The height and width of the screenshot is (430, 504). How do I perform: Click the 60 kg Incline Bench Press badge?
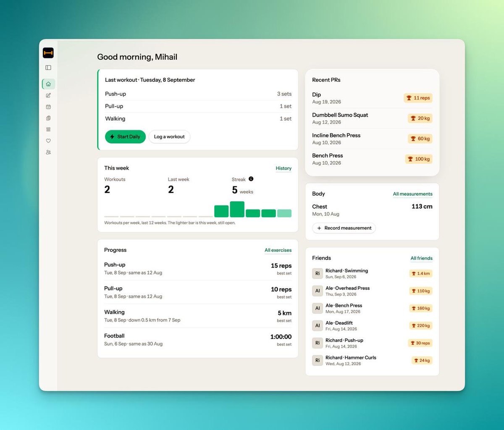tap(420, 139)
